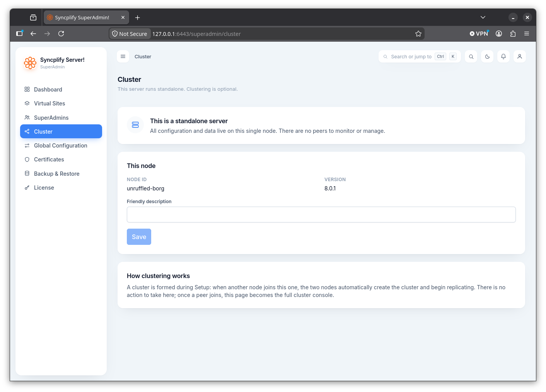Open the workspaces icon left of tab
Viewport: 546px width, 392px height.
pyautogui.click(x=33, y=17)
